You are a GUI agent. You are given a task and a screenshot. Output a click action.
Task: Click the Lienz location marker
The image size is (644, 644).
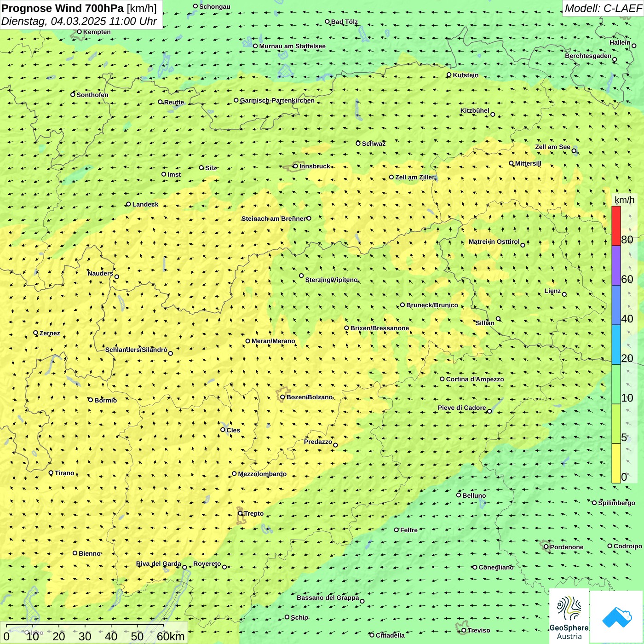[564, 294]
